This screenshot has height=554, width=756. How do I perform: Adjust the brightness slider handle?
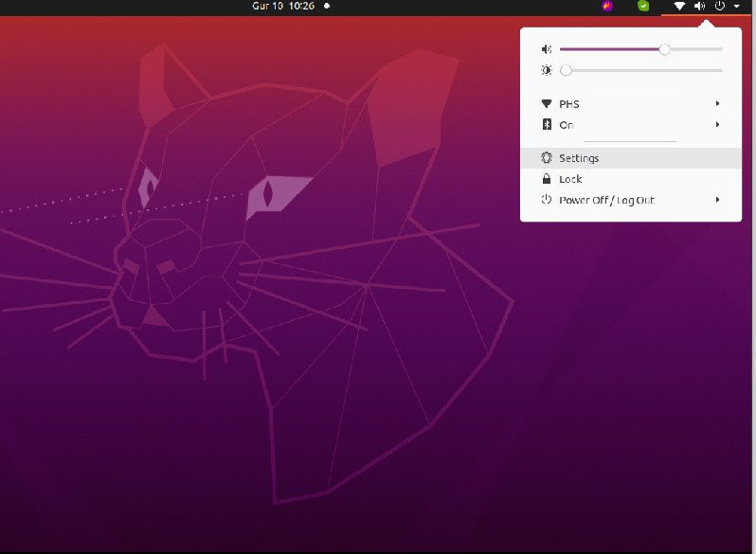(x=566, y=70)
